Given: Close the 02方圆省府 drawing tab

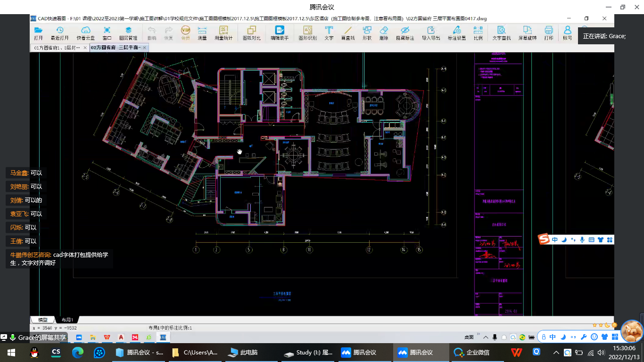Looking at the screenshot, I should point(145,48).
